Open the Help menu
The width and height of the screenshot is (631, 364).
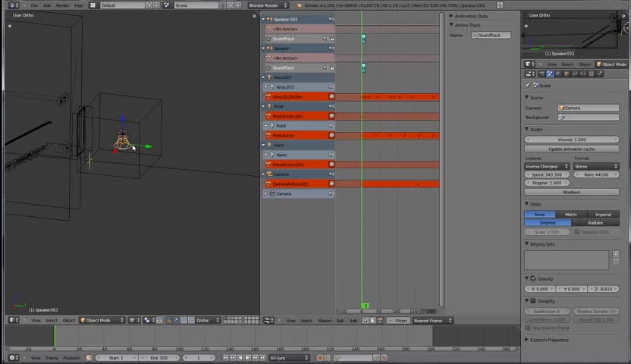[78, 5]
